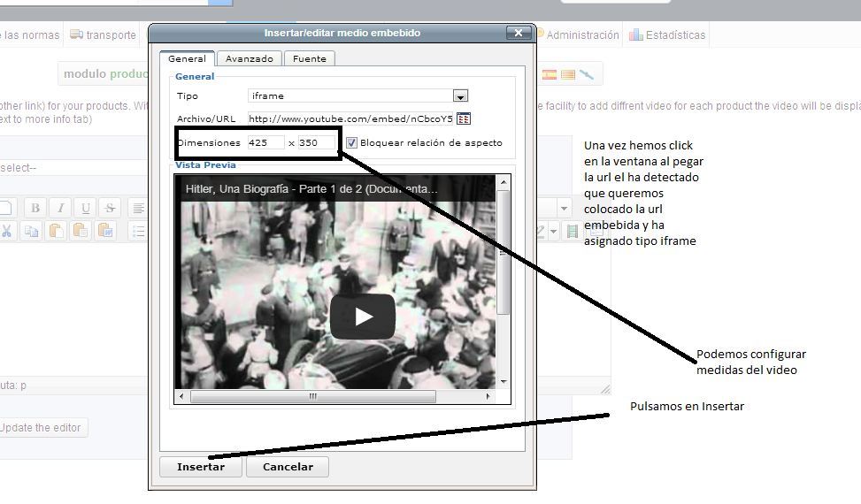Switch to the General tab

[x=188, y=58]
